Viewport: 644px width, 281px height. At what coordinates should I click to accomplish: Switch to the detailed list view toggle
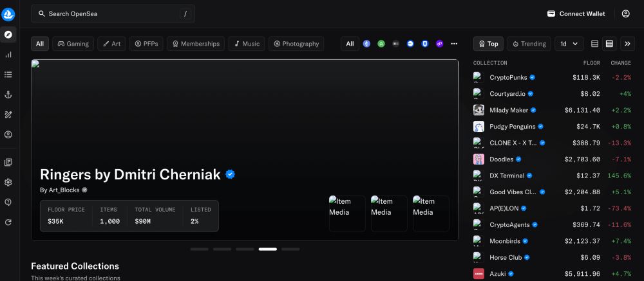[609, 44]
